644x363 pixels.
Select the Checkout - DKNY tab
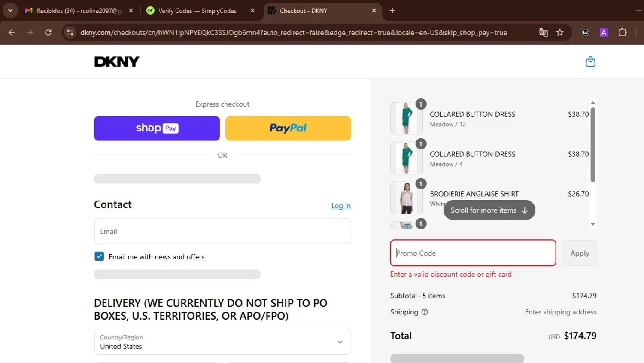click(322, 11)
